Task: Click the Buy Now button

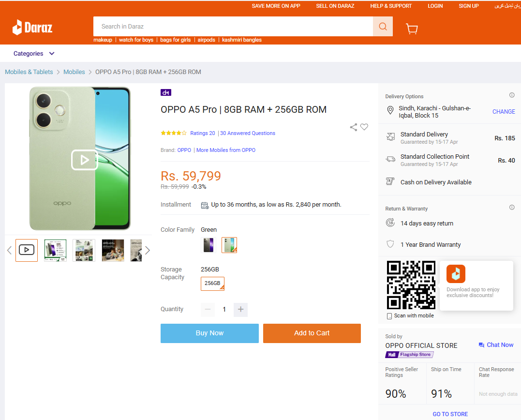Action: coord(209,333)
